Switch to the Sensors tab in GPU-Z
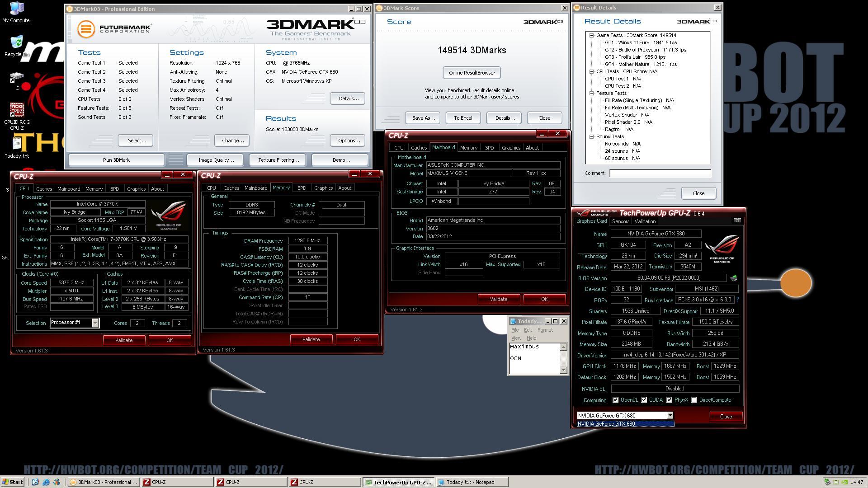 tap(620, 221)
